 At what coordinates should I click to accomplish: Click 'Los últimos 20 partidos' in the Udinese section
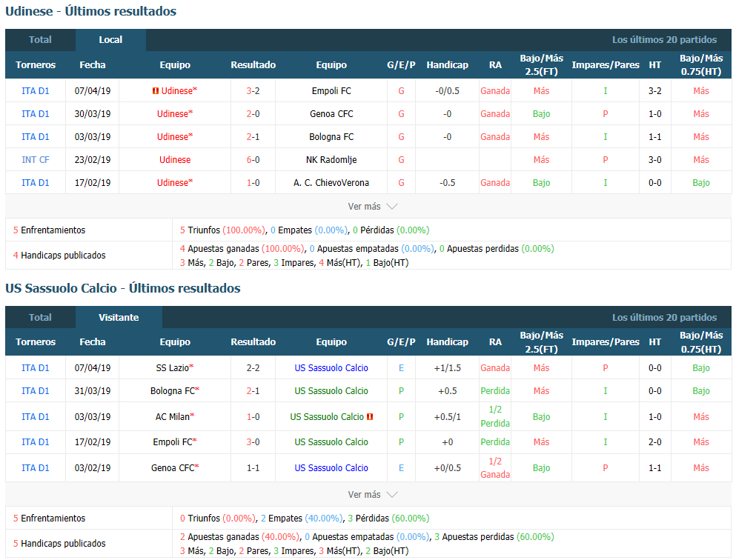(664, 40)
